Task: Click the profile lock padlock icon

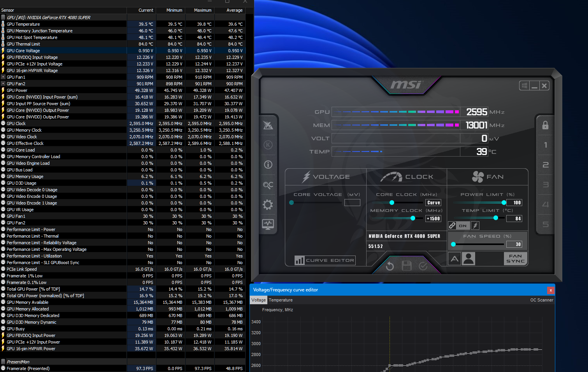Action: (x=545, y=125)
